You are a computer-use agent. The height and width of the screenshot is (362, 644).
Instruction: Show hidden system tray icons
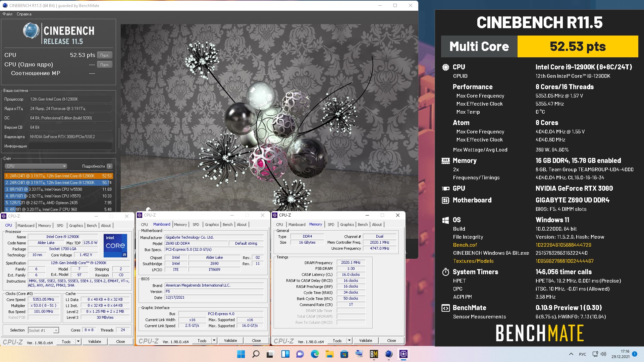tap(571, 354)
